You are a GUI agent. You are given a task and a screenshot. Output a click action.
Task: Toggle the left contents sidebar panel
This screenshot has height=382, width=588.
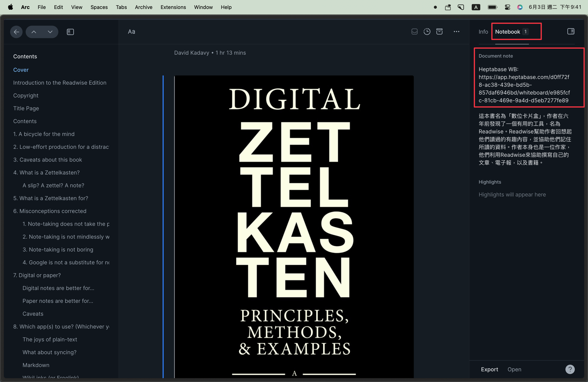[x=70, y=32]
